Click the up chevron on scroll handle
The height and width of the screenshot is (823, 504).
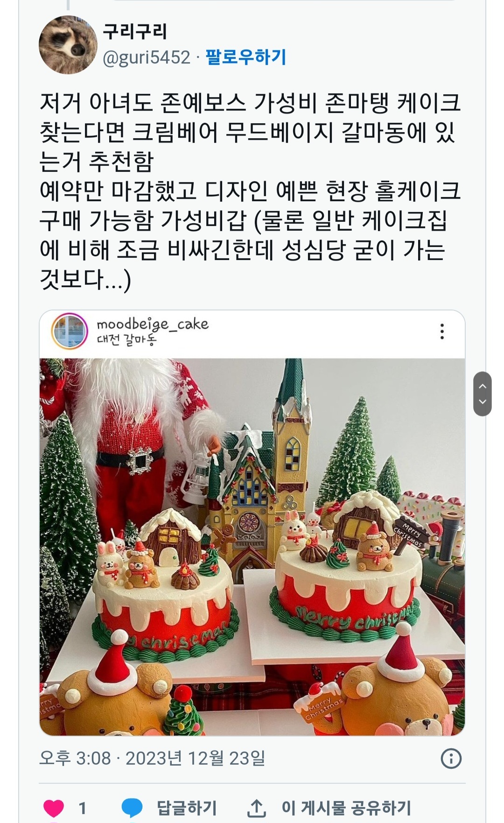483,386
